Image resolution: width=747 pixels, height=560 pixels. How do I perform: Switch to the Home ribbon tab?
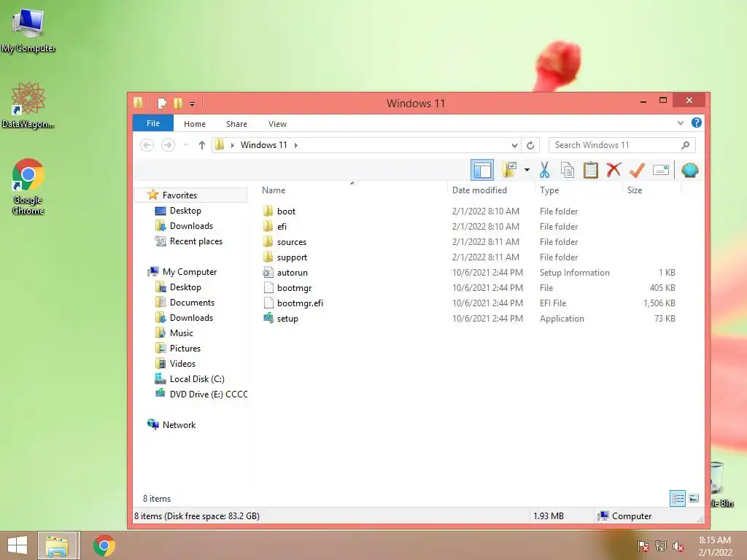[x=194, y=124]
